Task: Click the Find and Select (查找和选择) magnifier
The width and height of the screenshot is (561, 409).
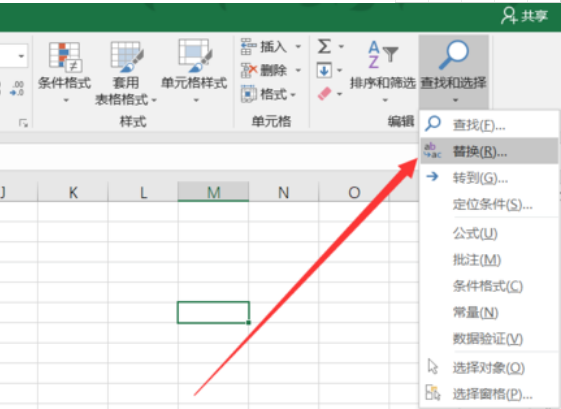Action: 454,54
